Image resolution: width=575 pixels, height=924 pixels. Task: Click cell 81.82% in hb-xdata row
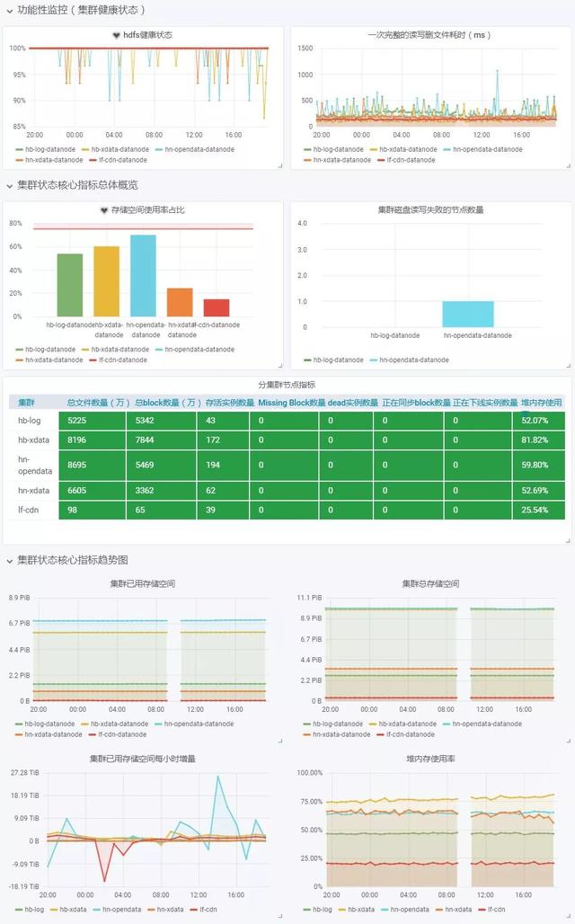pyautogui.click(x=538, y=440)
